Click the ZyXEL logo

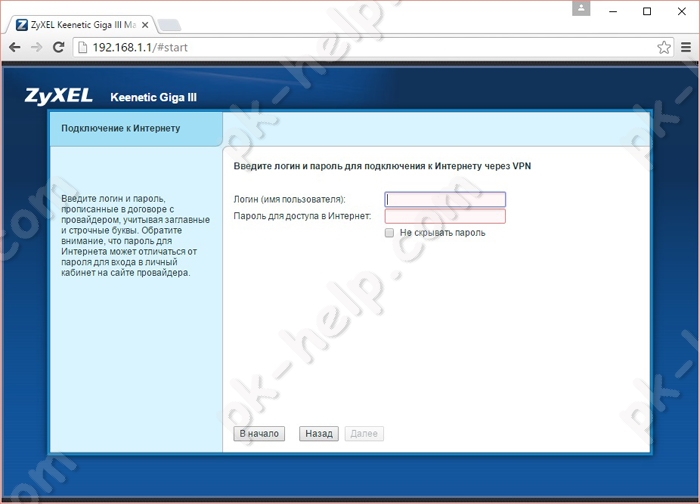click(58, 96)
